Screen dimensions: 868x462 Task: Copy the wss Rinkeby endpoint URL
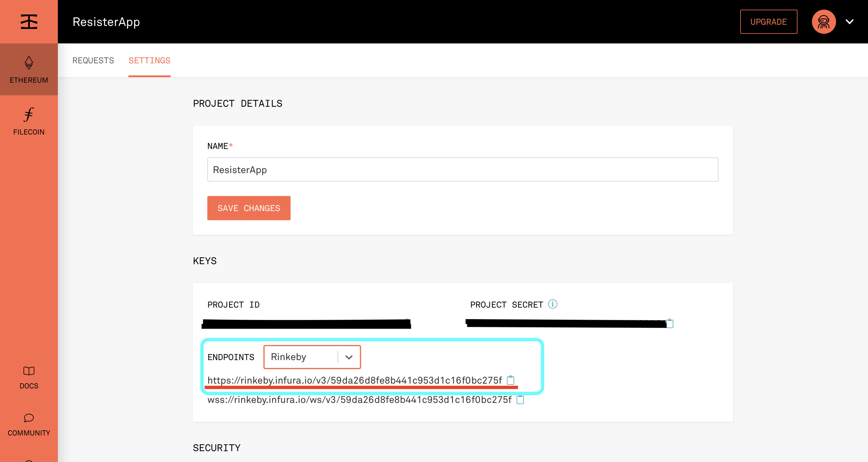(520, 400)
